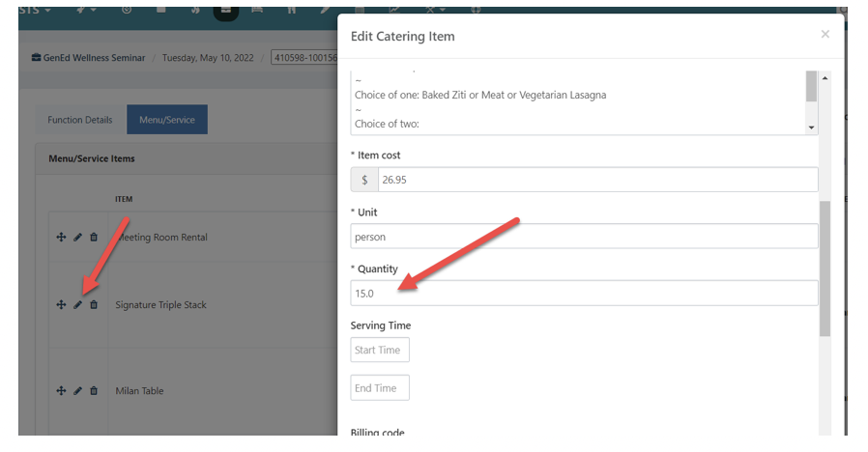Open the GenEd Wellness Seminar breadcrumb link
This screenshot has height=452, width=868.
point(94,58)
